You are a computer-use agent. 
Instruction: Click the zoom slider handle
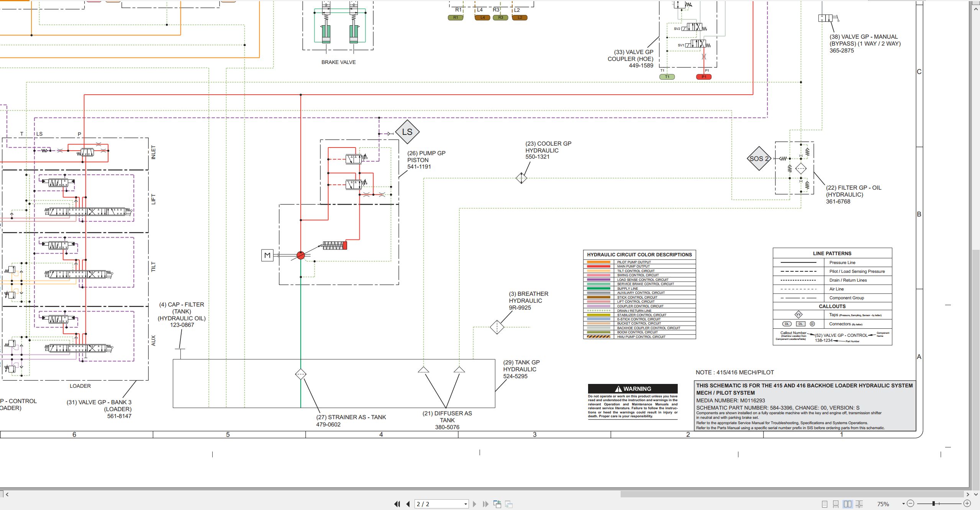click(934, 503)
